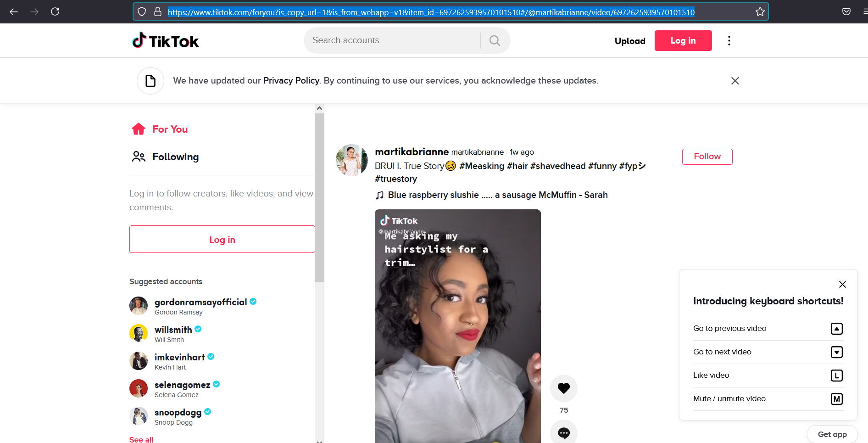Click the browser forward arrow

[x=34, y=12]
